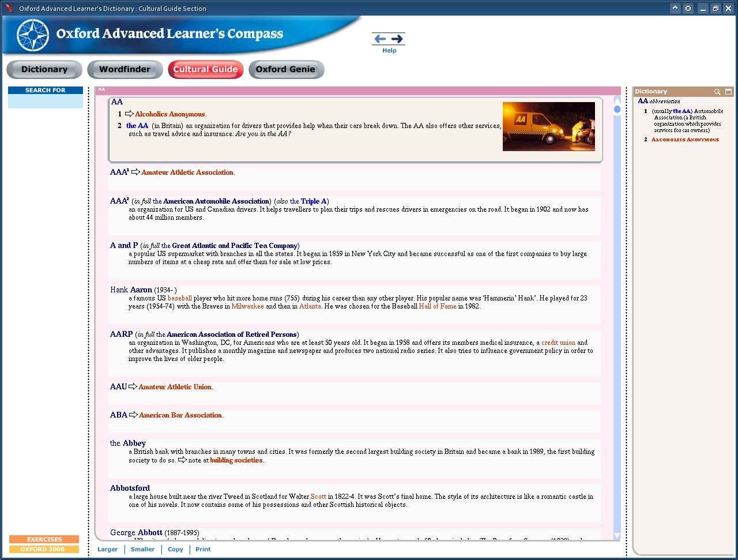Follow the Amateur Athletic Union link

pyautogui.click(x=175, y=387)
